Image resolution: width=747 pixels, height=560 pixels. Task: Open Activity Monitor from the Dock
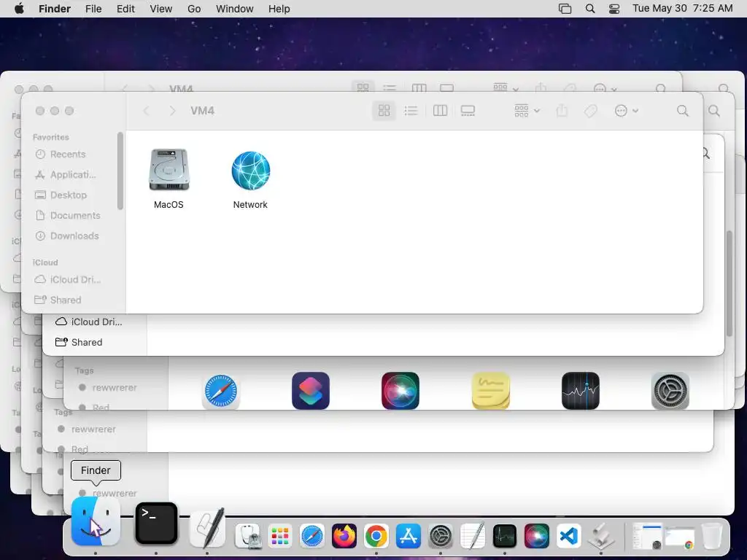coord(505,536)
